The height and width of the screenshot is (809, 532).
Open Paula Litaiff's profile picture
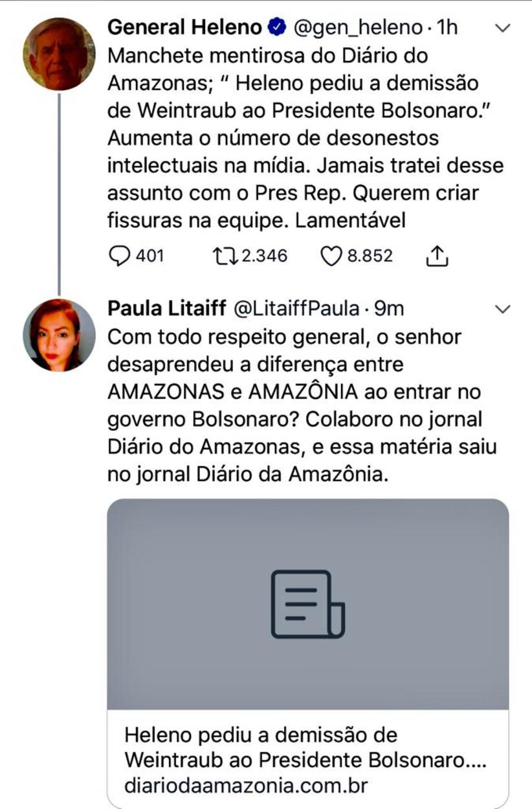pos(59,335)
